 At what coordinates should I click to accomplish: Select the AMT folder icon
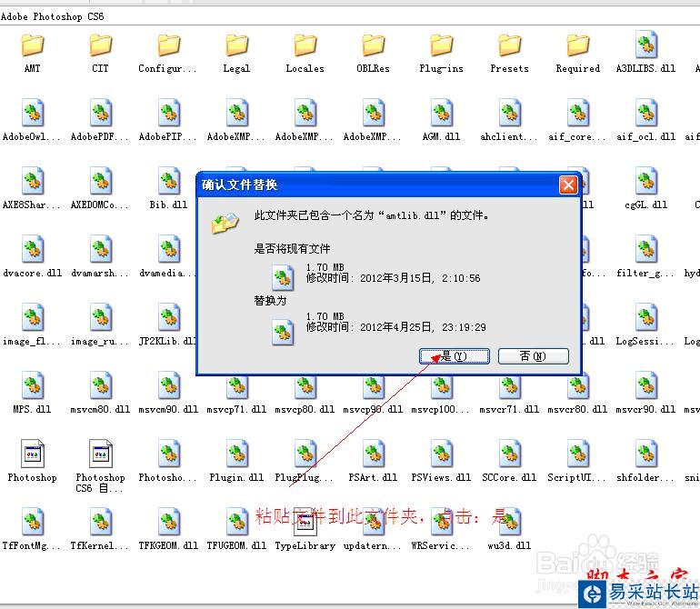coord(33,46)
